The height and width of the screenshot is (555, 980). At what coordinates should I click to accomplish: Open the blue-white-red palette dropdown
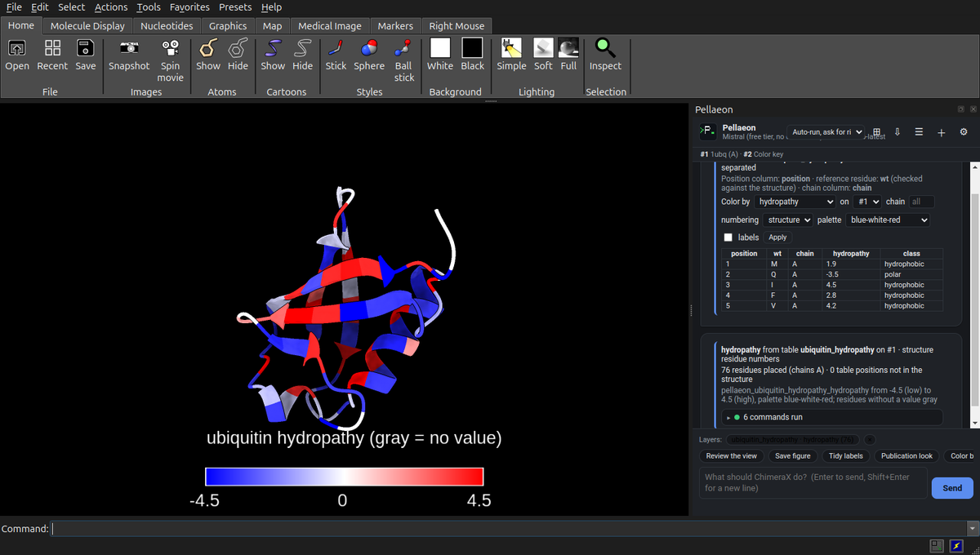pos(888,220)
